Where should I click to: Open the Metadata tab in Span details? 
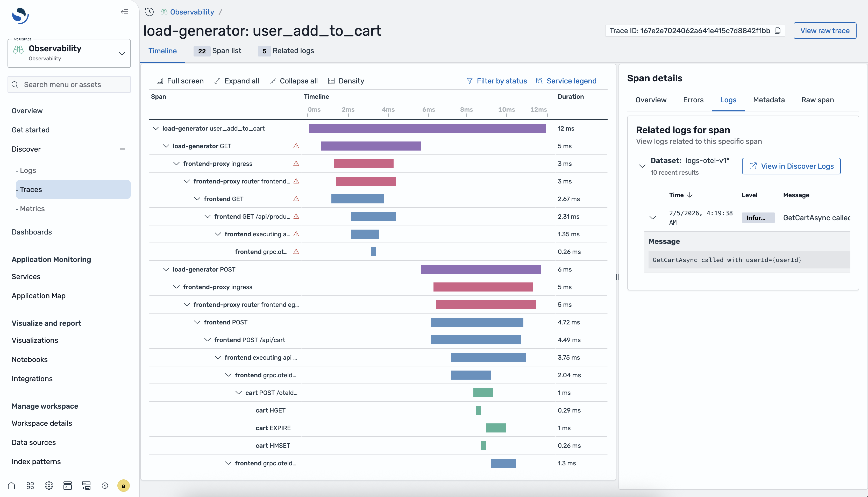768,100
